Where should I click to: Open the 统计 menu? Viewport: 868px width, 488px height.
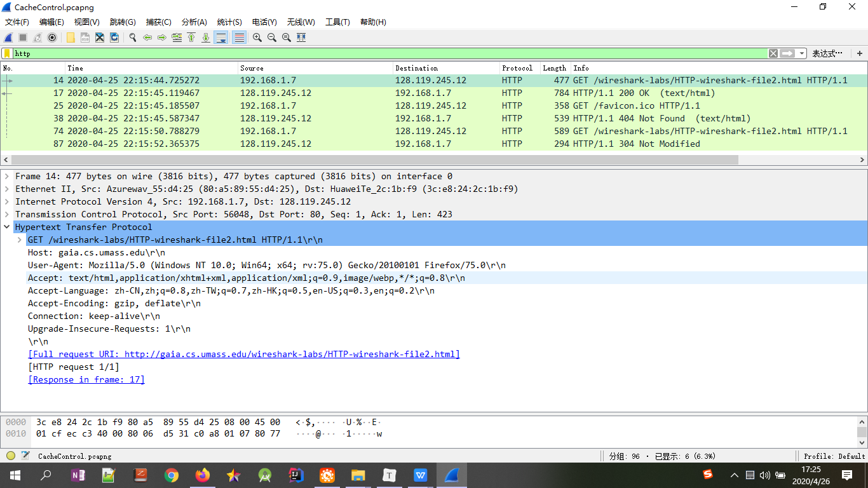229,22
